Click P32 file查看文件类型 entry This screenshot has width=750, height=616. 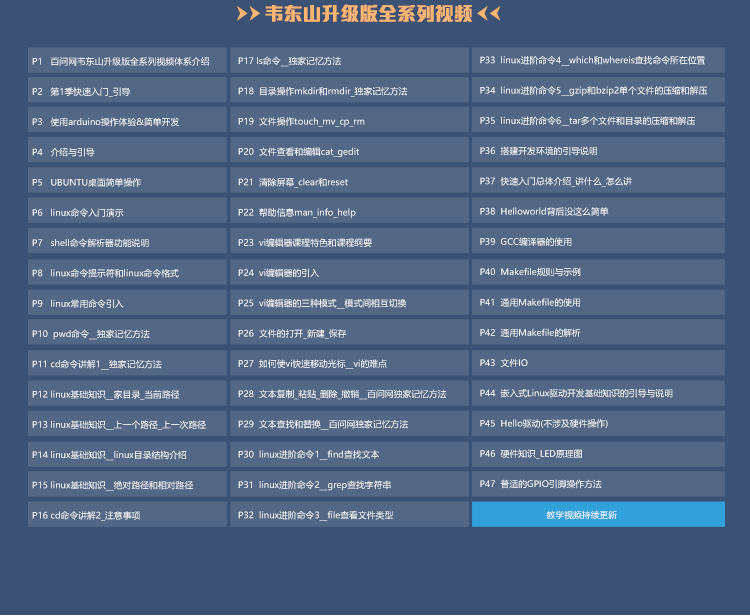click(350, 515)
